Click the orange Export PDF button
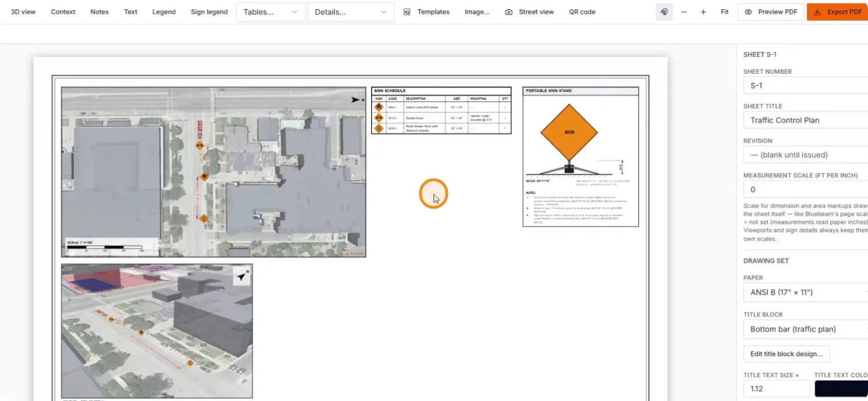 click(x=837, y=12)
